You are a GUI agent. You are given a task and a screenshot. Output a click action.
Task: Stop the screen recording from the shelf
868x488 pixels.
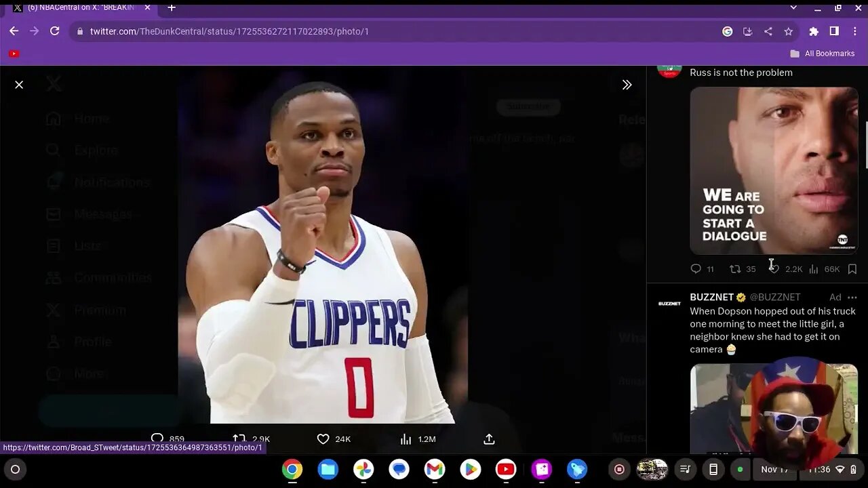[x=619, y=469]
